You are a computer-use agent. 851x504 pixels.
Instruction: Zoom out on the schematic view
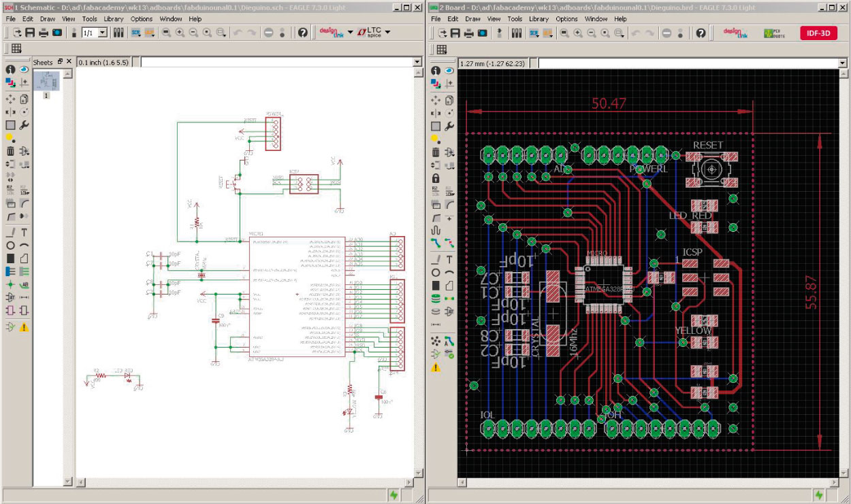click(193, 32)
